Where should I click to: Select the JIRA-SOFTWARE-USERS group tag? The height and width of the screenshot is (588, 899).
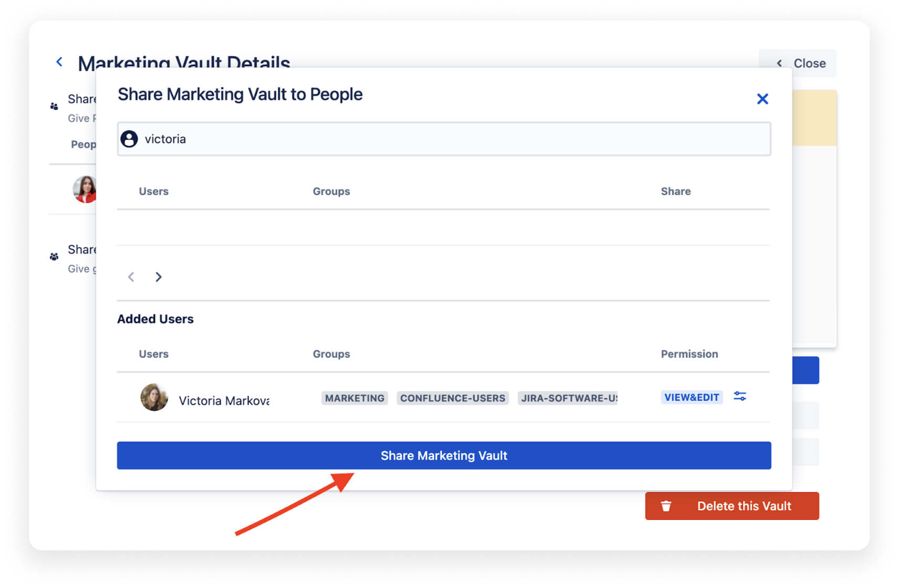567,398
